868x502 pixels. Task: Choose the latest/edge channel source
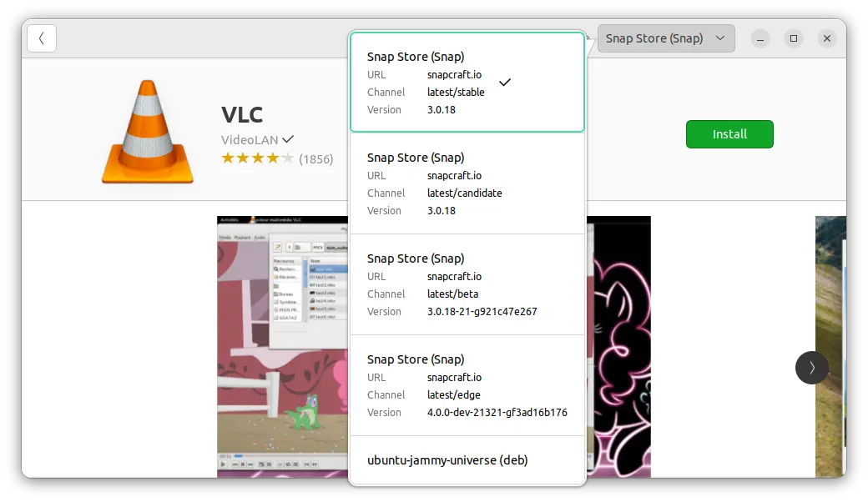coord(467,385)
